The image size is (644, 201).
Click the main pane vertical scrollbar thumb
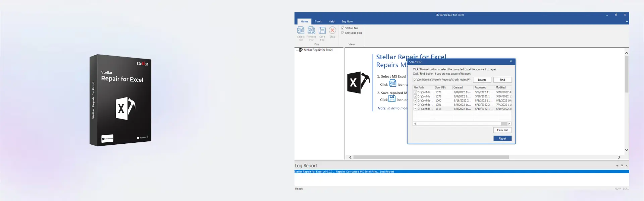coord(627,74)
